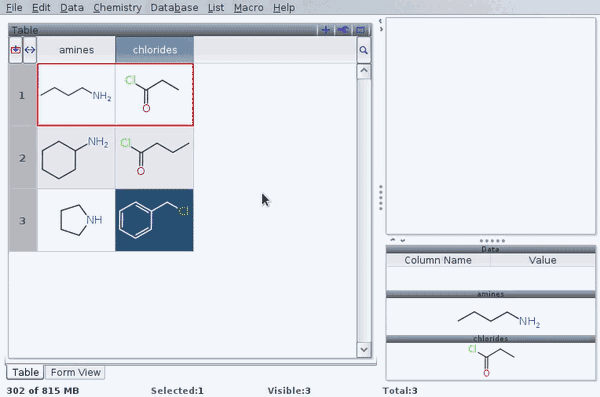Screen dimensions: 600x397
Task: Collapse the pane using the down split arrow
Action: point(403,240)
